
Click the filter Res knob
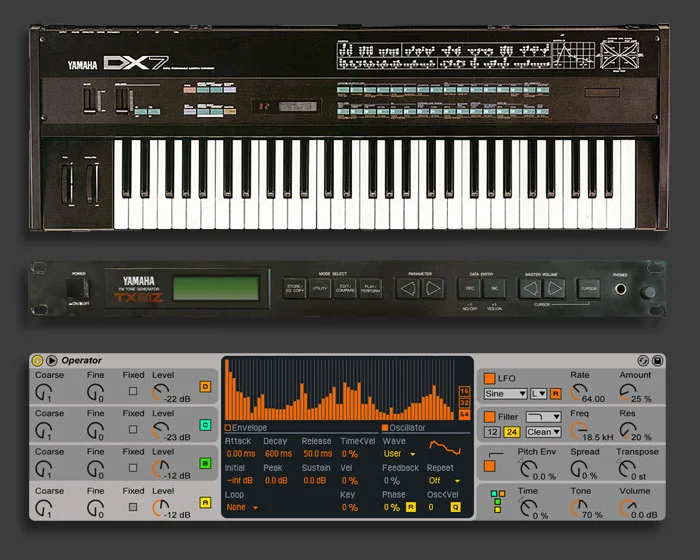[x=628, y=430]
